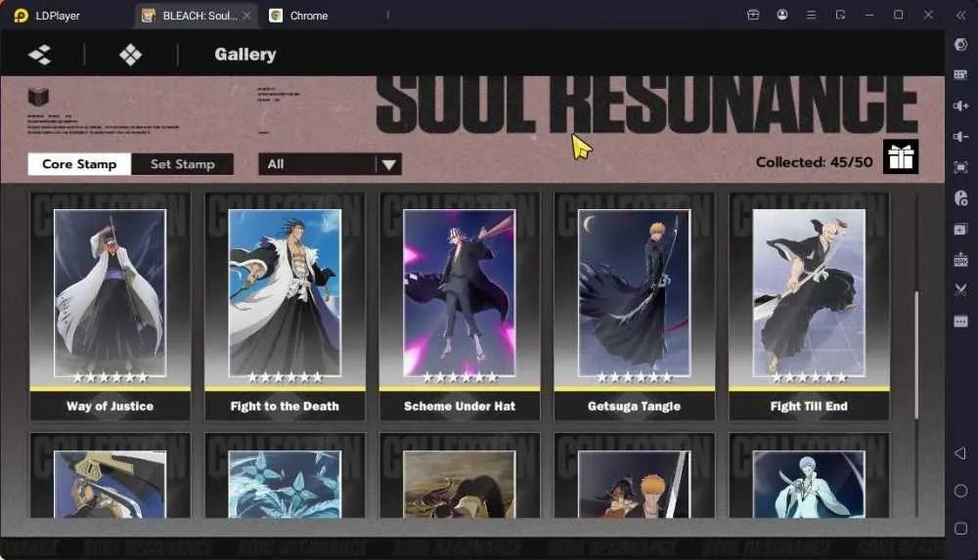Open the All filter dropdown
Screen dimensions: 978x560
[x=330, y=164]
